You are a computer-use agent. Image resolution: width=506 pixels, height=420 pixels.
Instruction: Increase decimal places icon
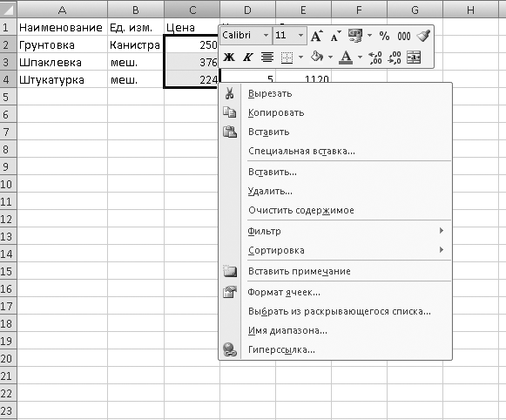click(x=375, y=58)
